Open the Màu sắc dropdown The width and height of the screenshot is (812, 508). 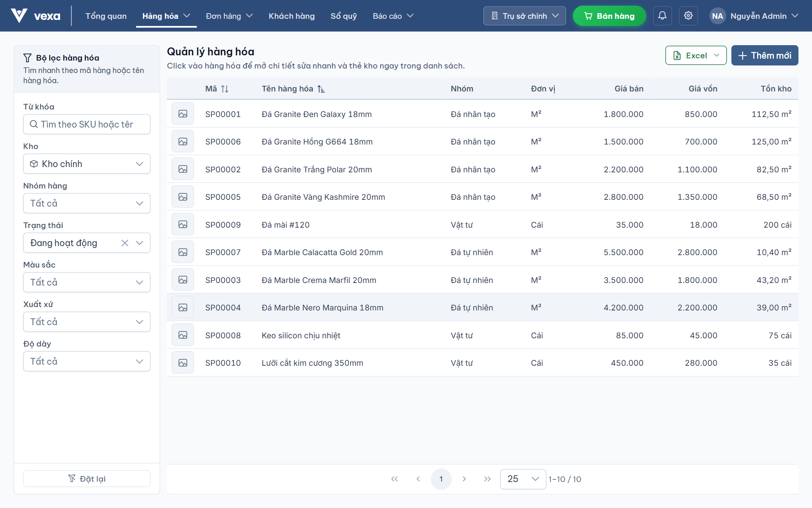87,282
